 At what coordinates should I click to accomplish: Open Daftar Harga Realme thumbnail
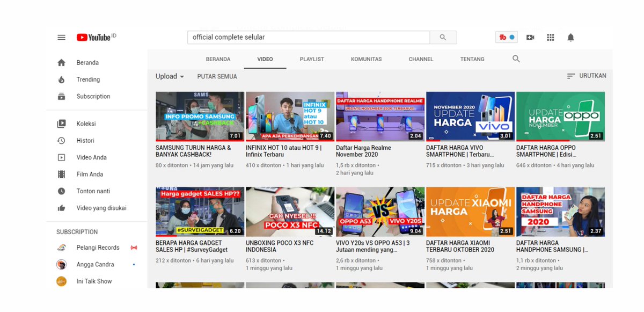pyautogui.click(x=380, y=117)
